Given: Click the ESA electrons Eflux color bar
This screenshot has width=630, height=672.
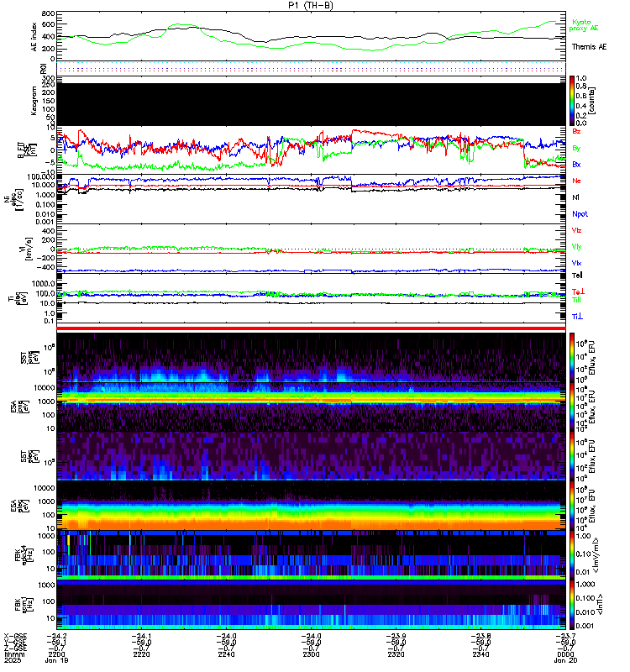Looking at the screenshot, I should click(x=572, y=506).
